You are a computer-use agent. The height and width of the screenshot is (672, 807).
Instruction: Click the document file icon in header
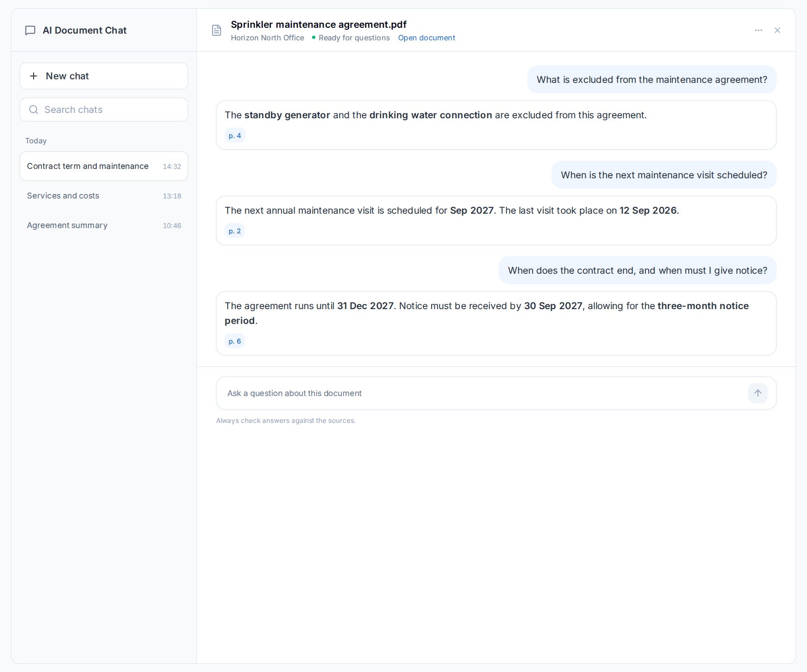coord(217,30)
